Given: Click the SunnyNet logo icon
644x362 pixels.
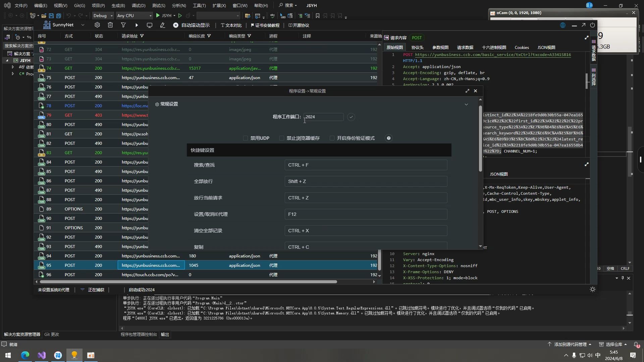Looking at the screenshot, I should [47, 25].
